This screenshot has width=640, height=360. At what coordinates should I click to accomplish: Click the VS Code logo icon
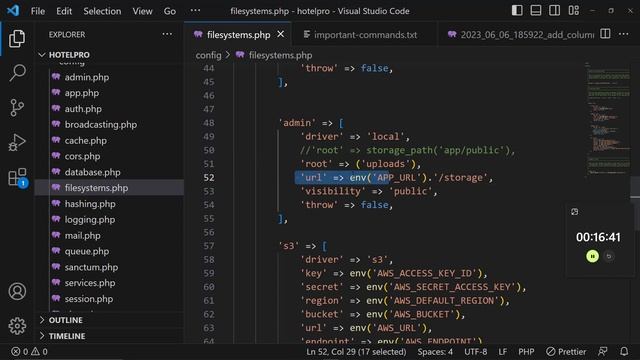(13, 10)
